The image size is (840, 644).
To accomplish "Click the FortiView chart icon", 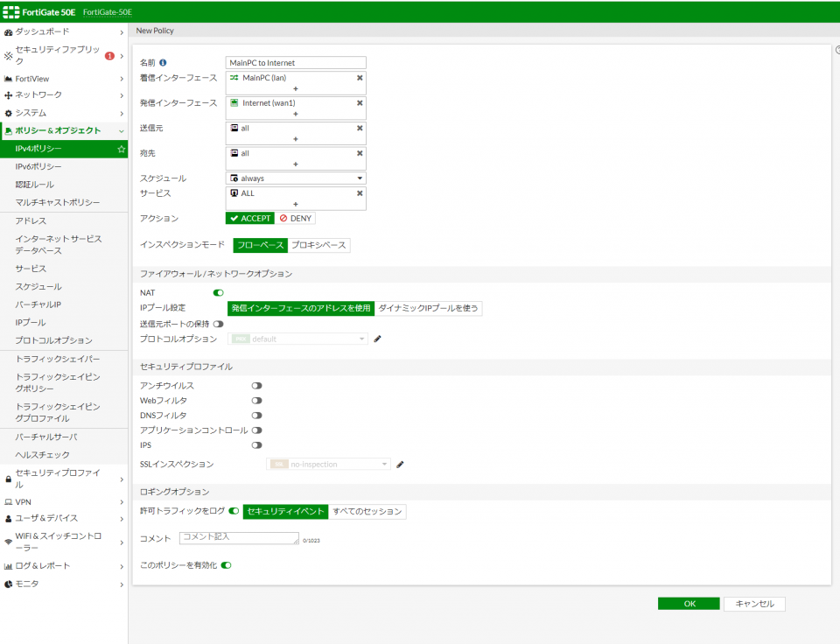I will point(8,79).
